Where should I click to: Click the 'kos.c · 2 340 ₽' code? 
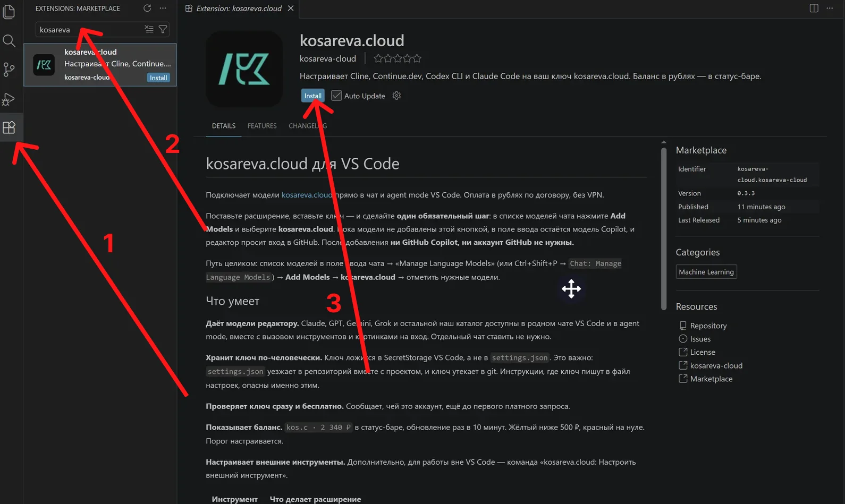tap(318, 428)
